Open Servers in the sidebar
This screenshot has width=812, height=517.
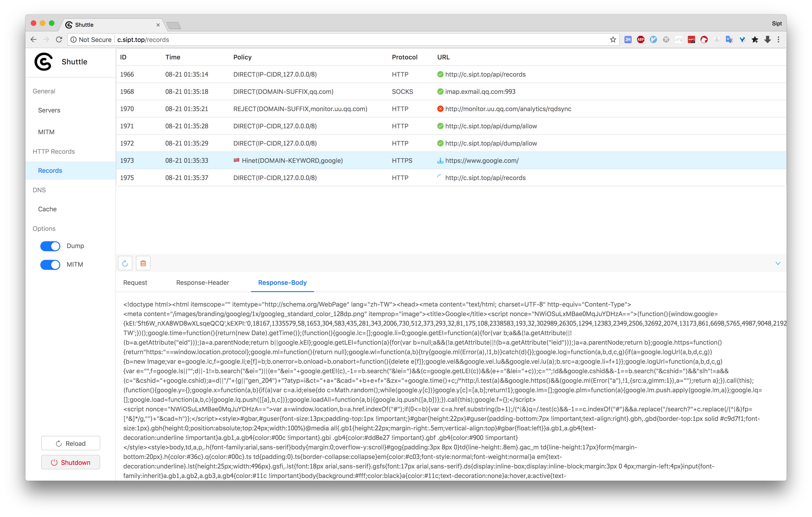(x=49, y=110)
